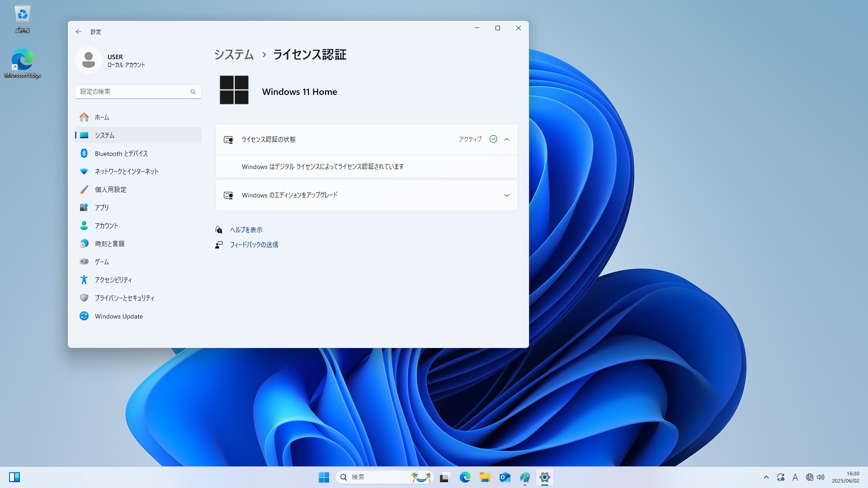Click the green active checkmark icon

(493, 139)
